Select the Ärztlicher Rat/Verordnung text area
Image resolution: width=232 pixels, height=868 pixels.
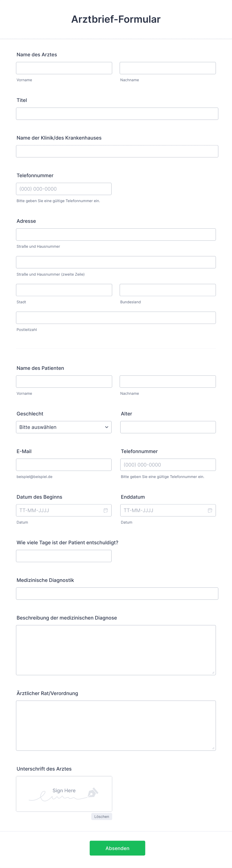point(116,725)
